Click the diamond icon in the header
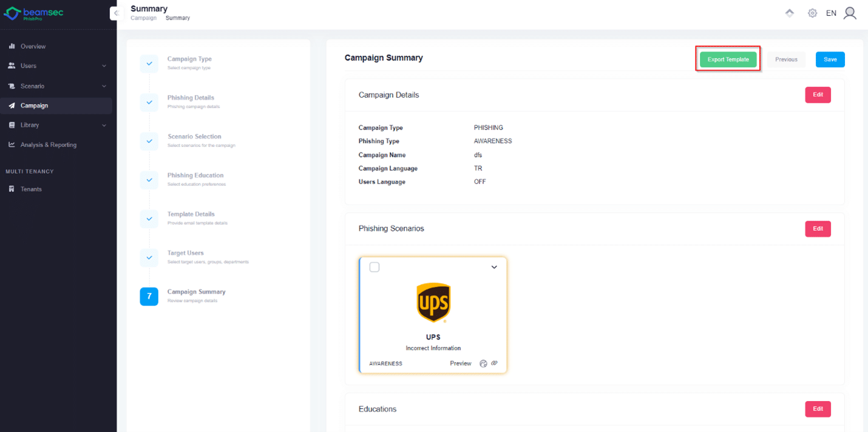868x432 pixels. 790,13
